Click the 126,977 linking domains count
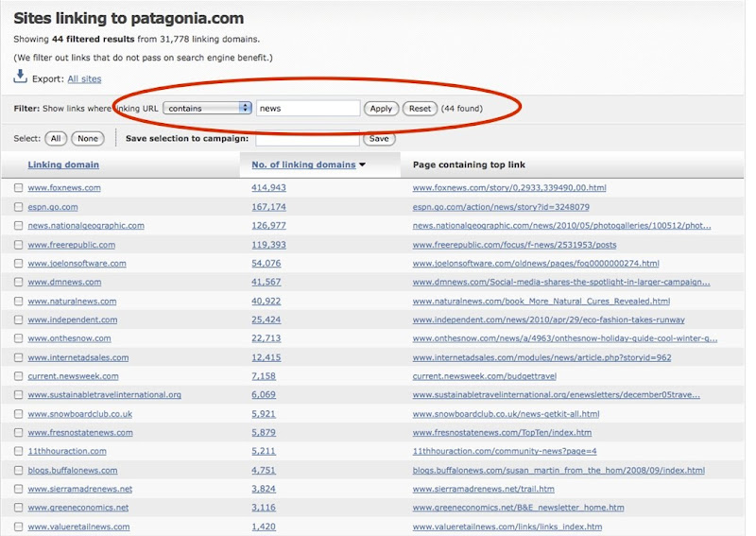 268,225
